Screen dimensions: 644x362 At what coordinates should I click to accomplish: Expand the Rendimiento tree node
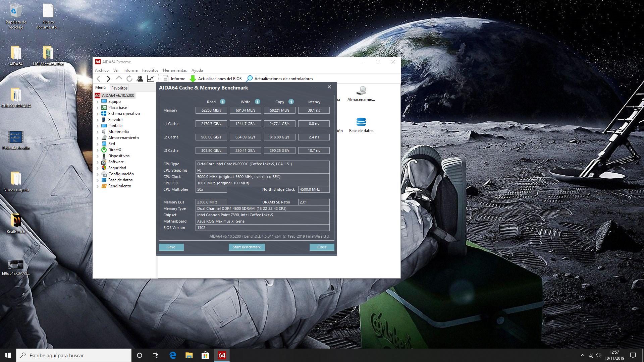[98, 186]
